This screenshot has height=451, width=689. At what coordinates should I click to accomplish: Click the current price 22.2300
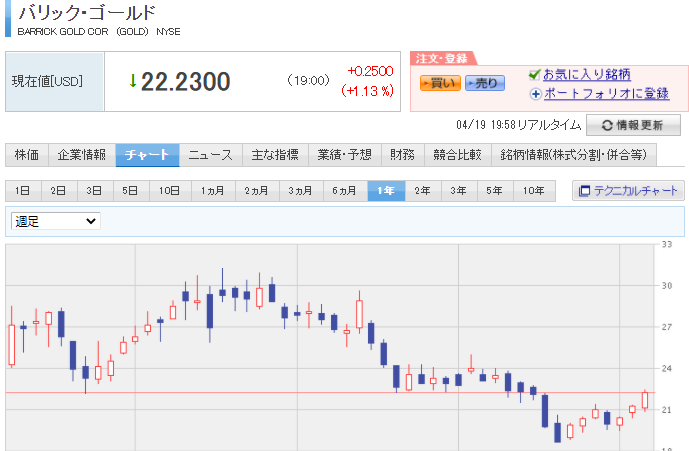click(x=185, y=82)
